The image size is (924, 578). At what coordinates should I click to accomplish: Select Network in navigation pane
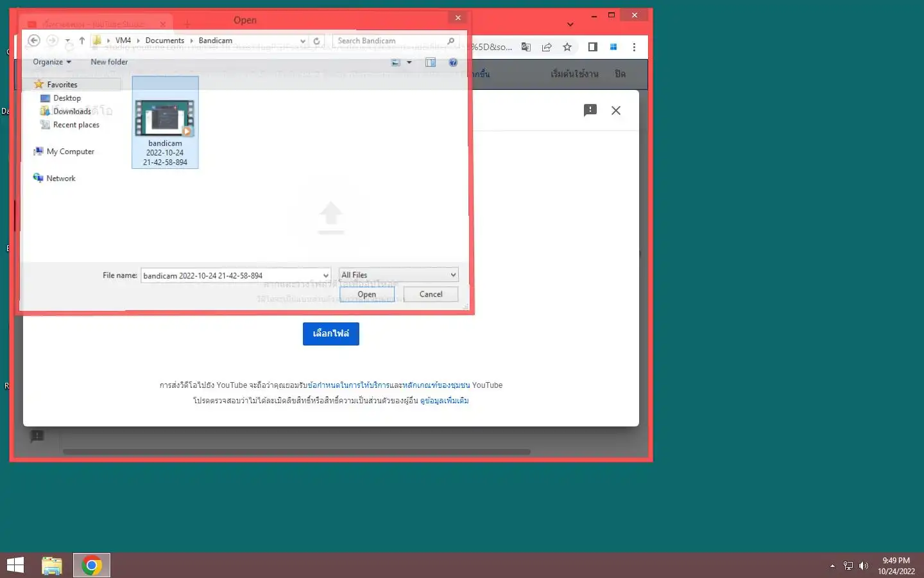pos(60,179)
